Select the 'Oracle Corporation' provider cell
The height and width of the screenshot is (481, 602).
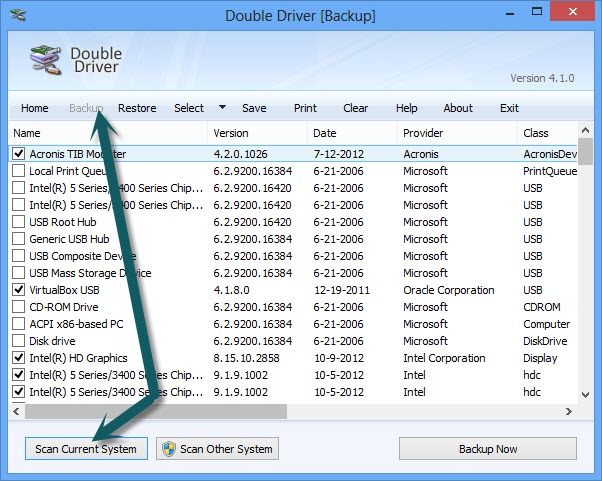(449, 290)
